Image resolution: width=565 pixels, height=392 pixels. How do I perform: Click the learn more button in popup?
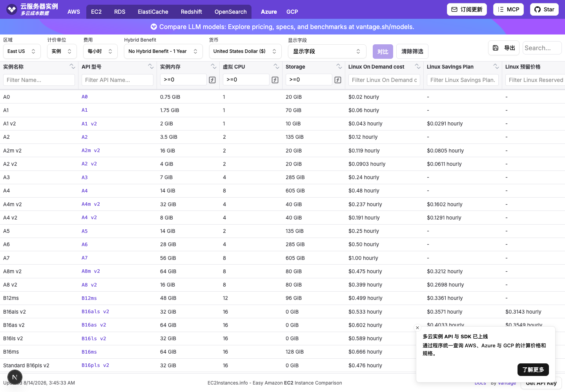coord(533,370)
